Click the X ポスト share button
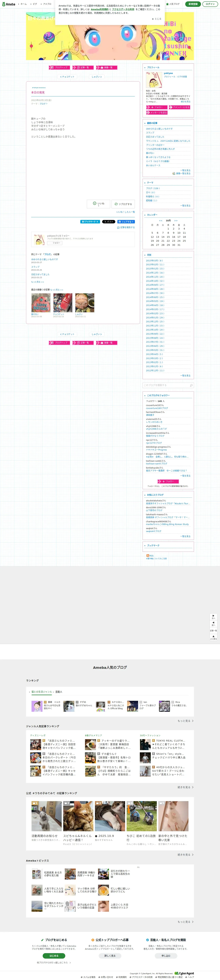The image size is (220, 980). 108,222
